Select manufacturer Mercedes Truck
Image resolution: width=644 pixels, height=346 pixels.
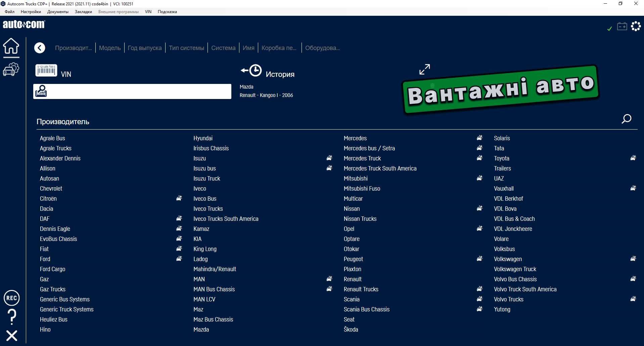362,158
